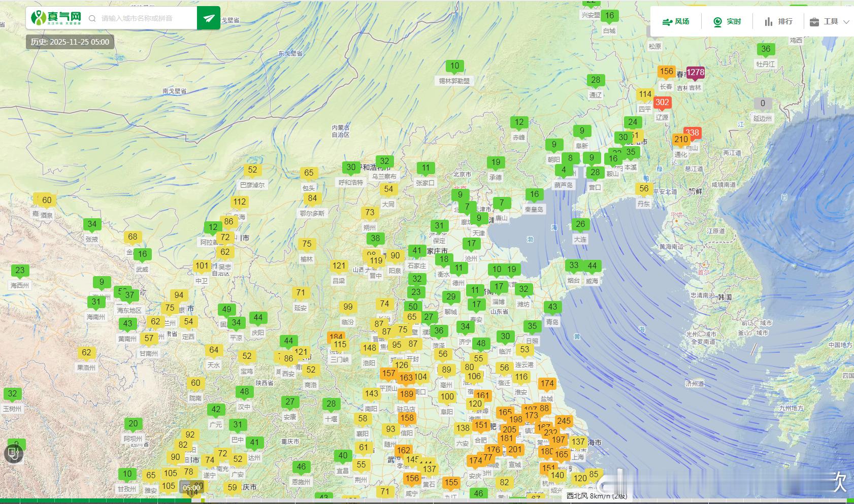This screenshot has width=854, height=504.
Task: Select the 53 AQI marker for 连云港
Action: click(x=524, y=350)
